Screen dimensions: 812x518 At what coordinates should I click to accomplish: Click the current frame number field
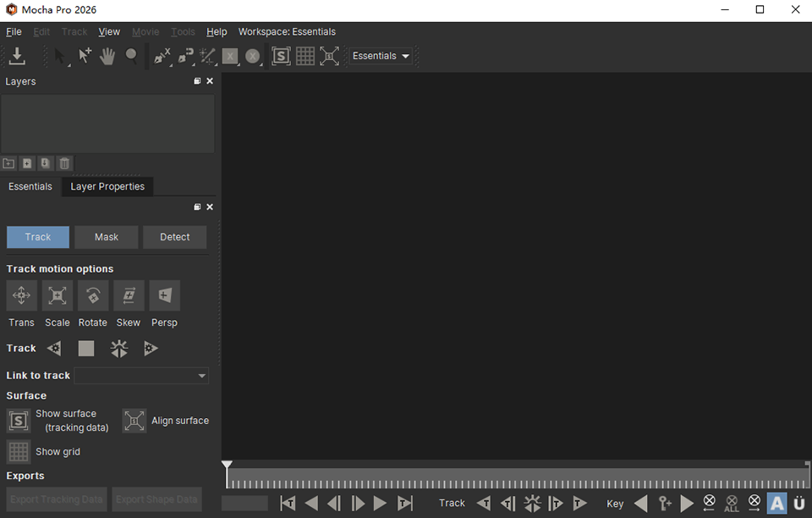(x=244, y=503)
